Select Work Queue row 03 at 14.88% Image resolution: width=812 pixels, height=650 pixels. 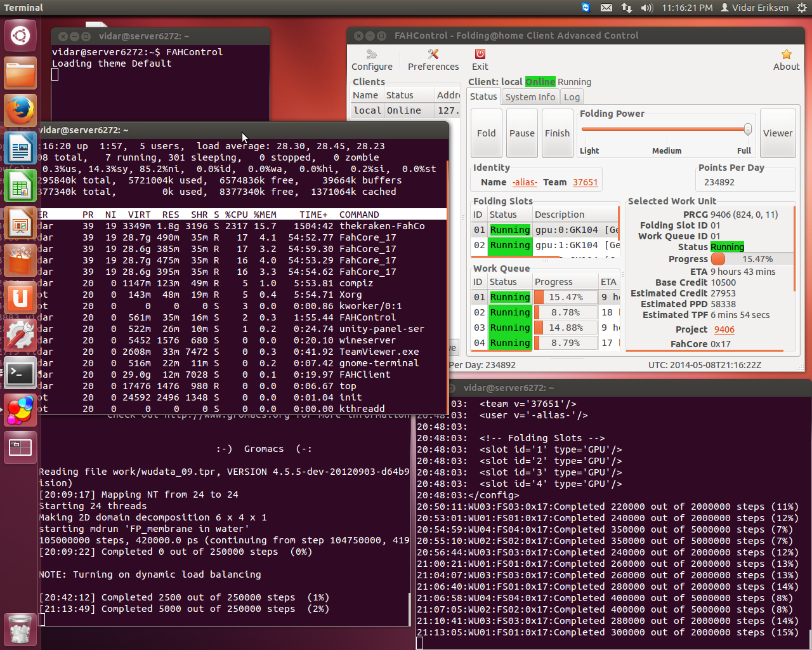click(546, 328)
